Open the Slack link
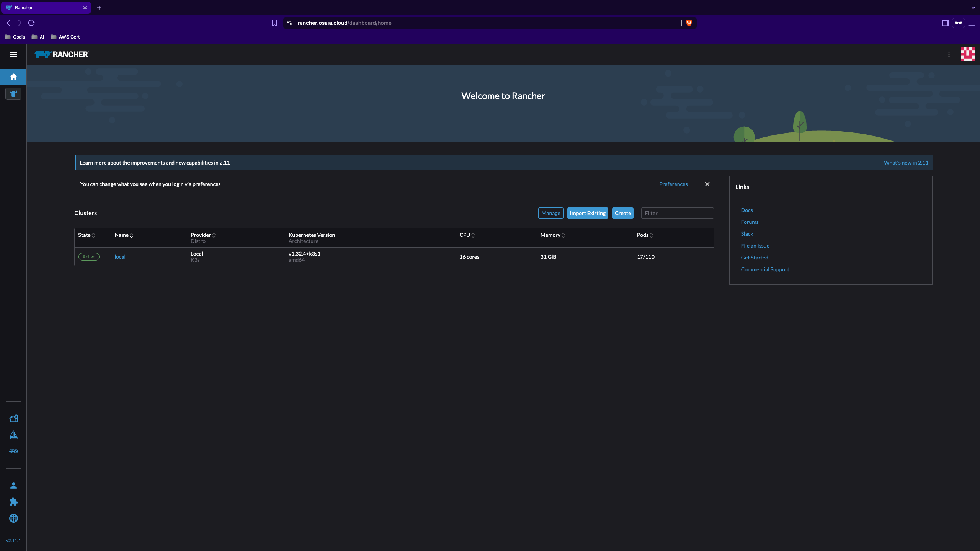Image resolution: width=980 pixels, height=551 pixels. [x=747, y=234]
